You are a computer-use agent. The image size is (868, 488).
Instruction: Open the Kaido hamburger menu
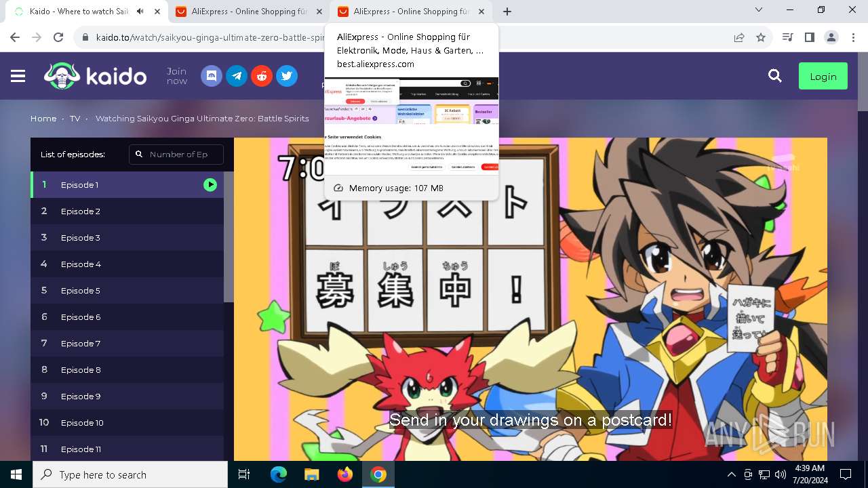(18, 77)
